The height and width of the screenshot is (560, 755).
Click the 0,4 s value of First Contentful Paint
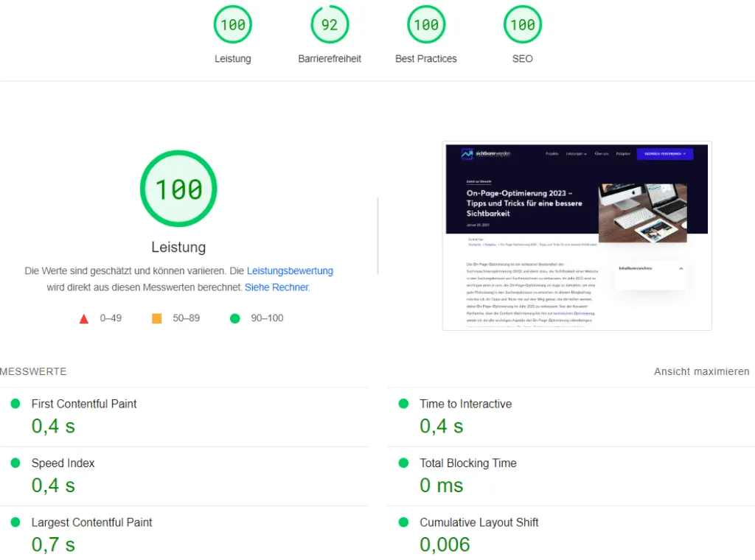coord(53,426)
